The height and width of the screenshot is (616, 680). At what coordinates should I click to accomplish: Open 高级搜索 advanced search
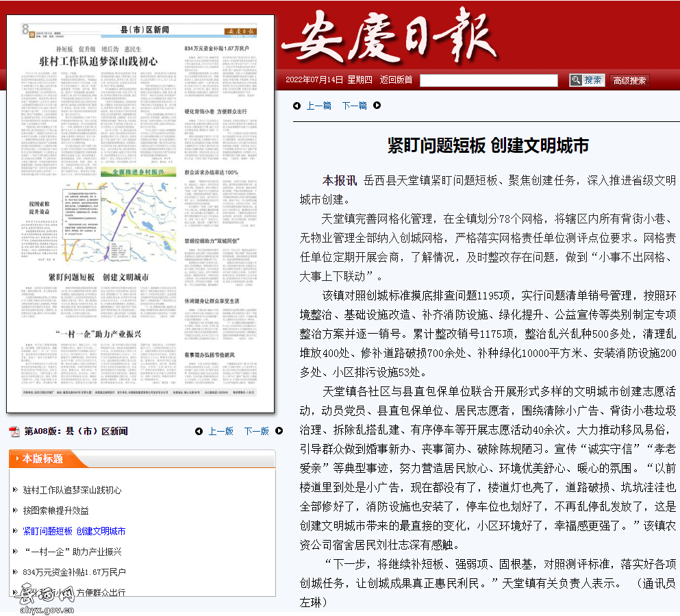click(x=629, y=80)
